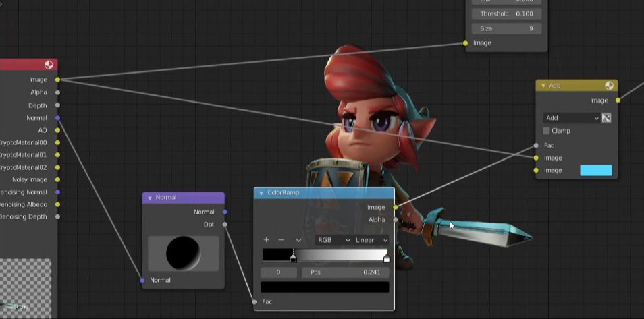The image size is (644, 319).
Task: Select the Normal node by its header
Action: [184, 198]
